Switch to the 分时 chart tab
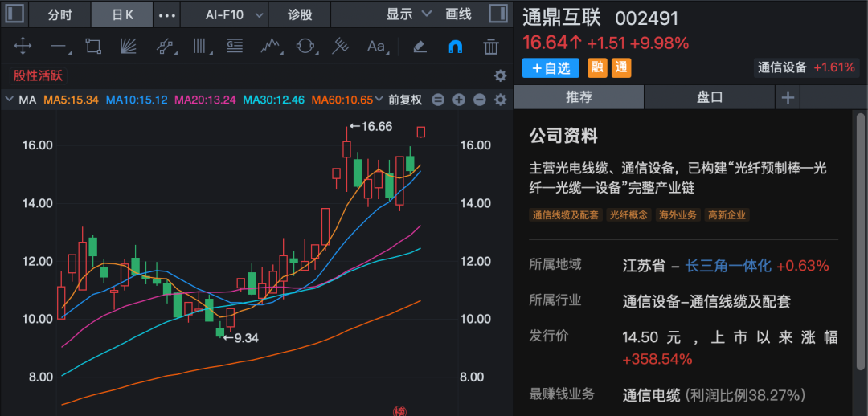 (59, 14)
